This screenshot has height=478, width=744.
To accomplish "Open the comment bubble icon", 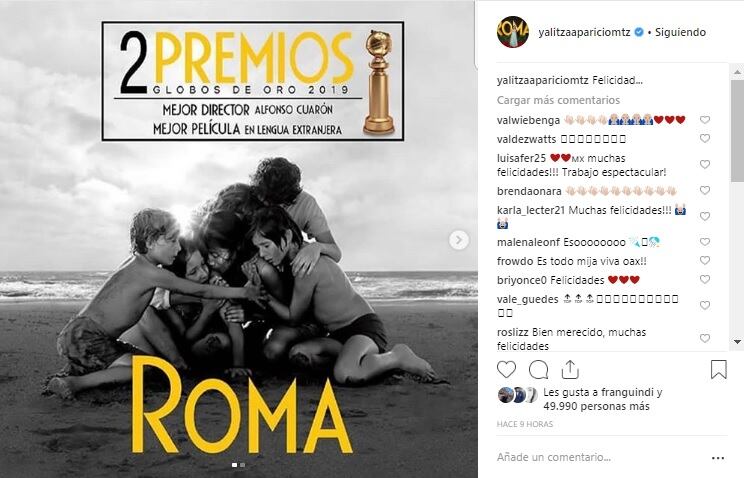I will point(538,369).
